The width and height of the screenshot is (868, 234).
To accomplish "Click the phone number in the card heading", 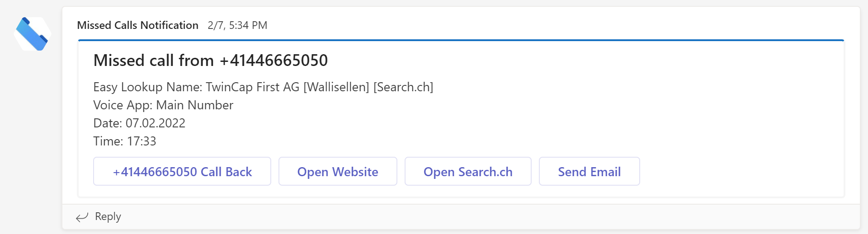I will [x=274, y=60].
